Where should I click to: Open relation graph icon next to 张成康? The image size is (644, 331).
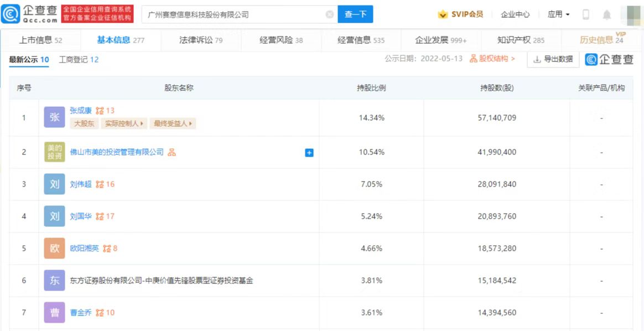(x=100, y=111)
